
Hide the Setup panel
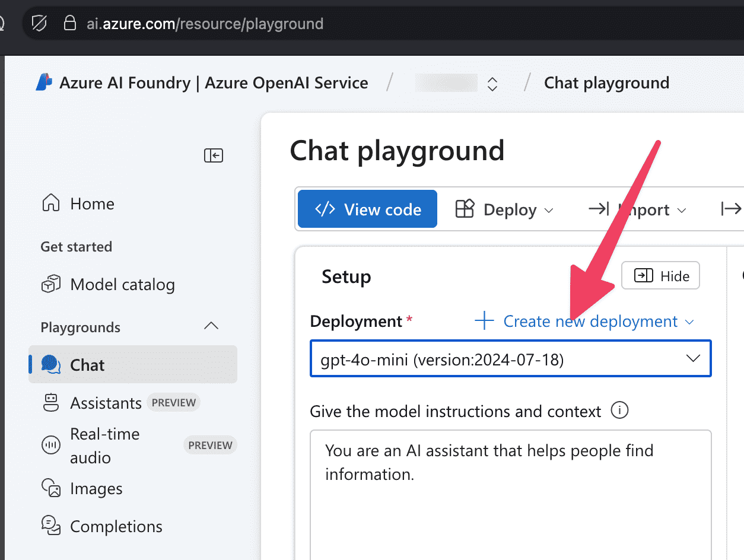click(660, 276)
